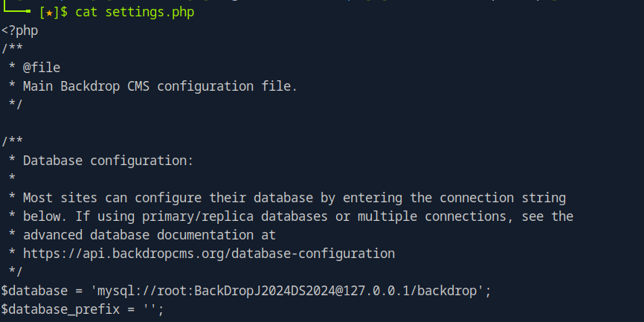Click the settings.php filename argument
Viewport: 644px width, 322px height.
point(151,13)
